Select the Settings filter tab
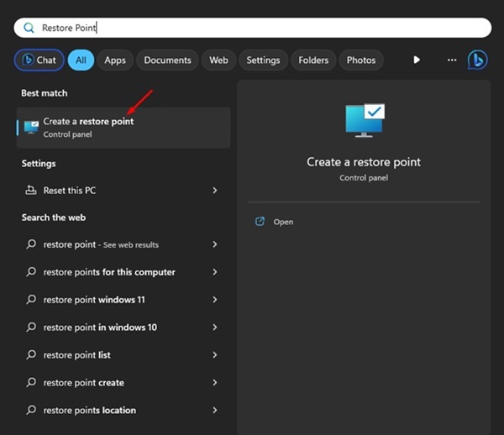 tap(263, 60)
